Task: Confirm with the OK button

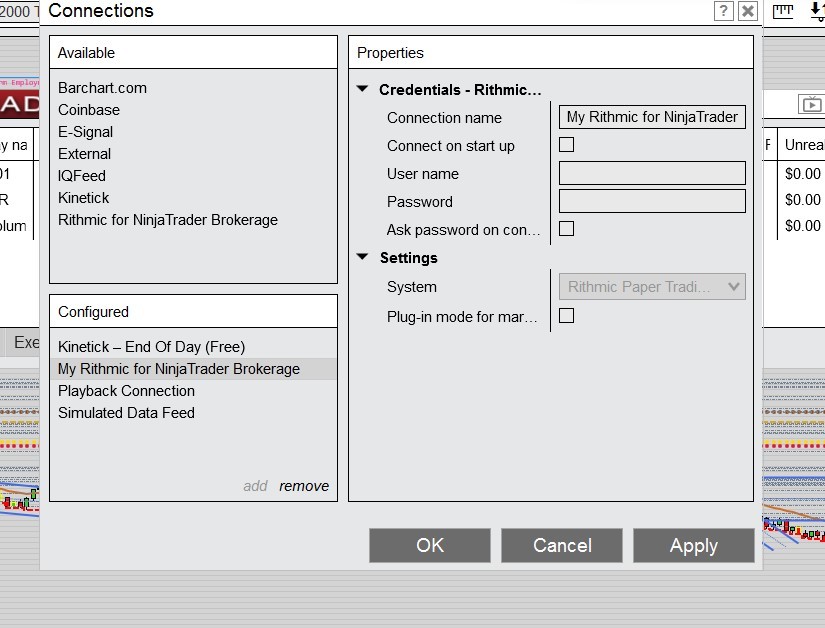Action: 429,545
